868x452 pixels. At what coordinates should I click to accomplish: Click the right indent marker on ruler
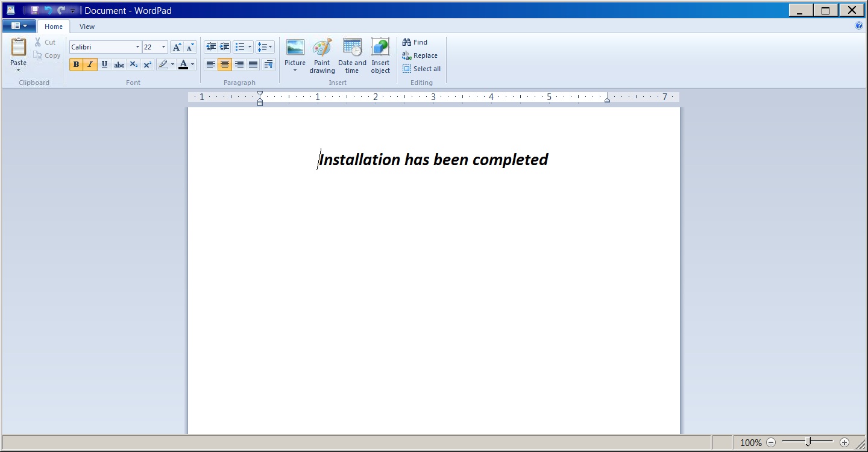pyautogui.click(x=607, y=99)
